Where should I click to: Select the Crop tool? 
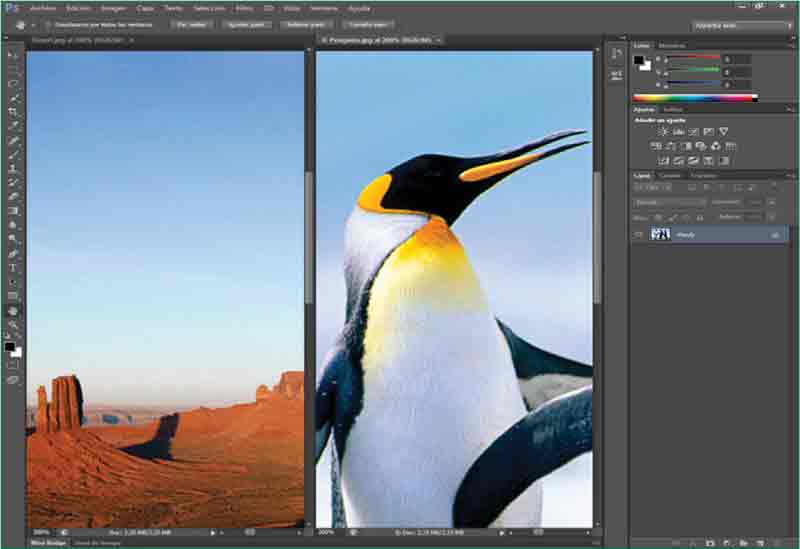click(13, 112)
